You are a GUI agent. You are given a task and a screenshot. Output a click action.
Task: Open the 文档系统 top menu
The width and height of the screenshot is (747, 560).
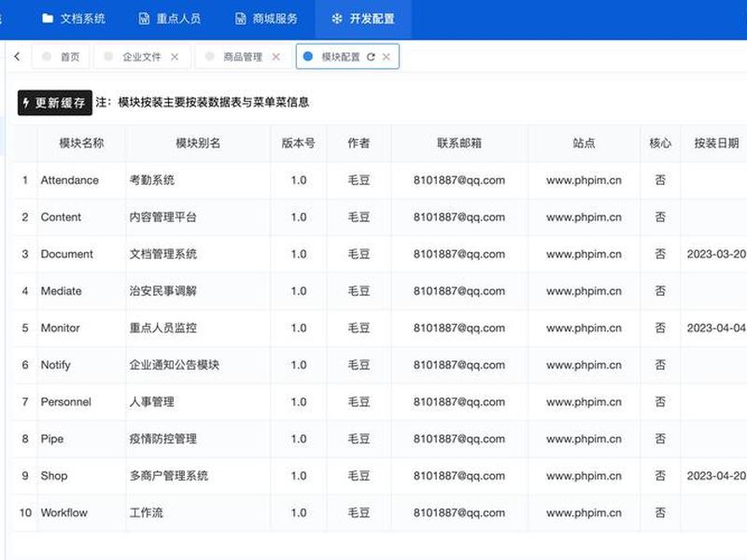[74, 19]
